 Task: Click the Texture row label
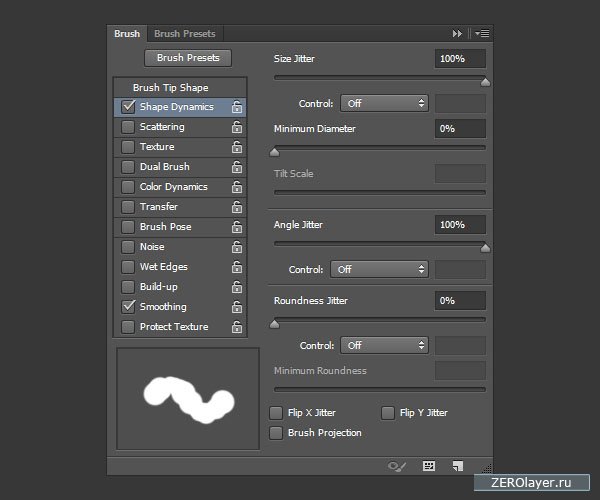pos(157,147)
